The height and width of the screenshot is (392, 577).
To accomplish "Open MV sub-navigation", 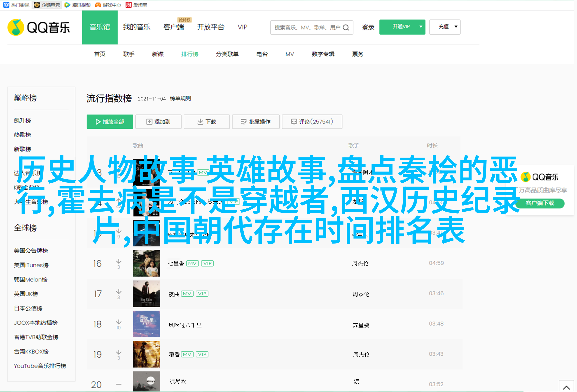I will [290, 54].
